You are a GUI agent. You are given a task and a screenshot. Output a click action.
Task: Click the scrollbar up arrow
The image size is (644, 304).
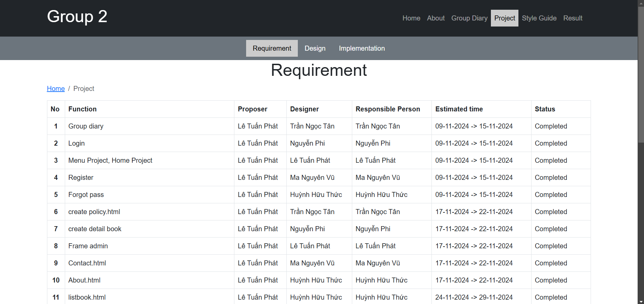641,3
